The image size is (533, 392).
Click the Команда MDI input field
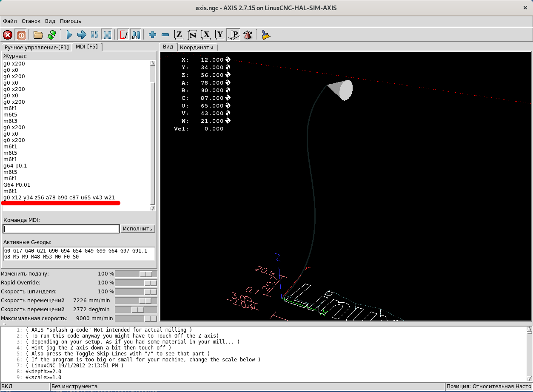tap(61, 229)
